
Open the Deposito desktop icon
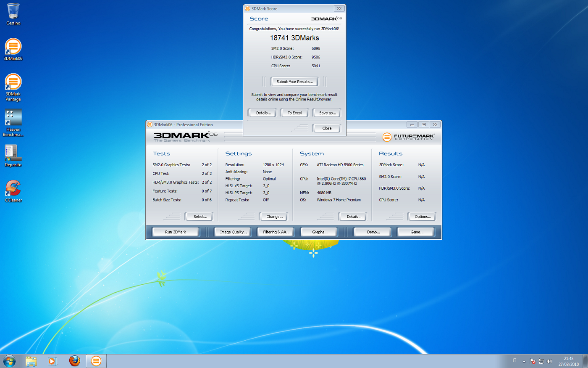click(x=13, y=154)
